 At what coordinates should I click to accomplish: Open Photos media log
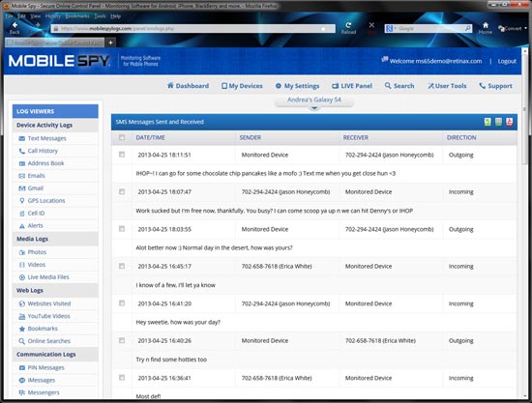coord(37,252)
